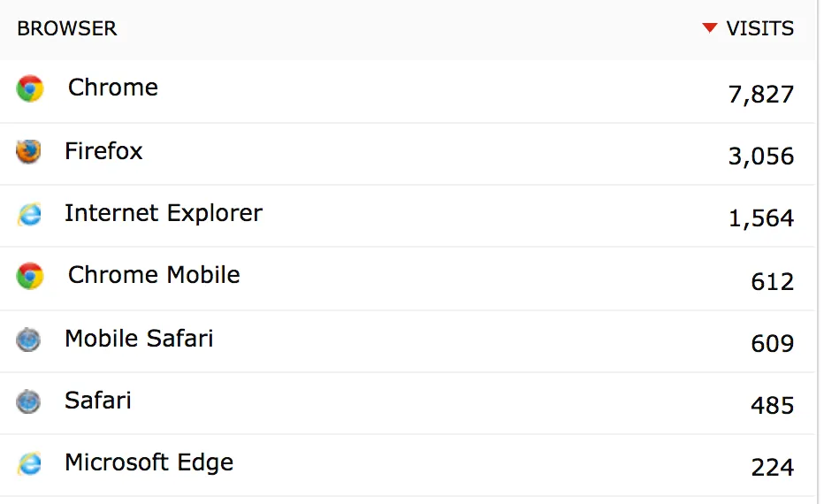Sort by the BROWSER column header
This screenshot has height=504, width=824.
point(67,28)
